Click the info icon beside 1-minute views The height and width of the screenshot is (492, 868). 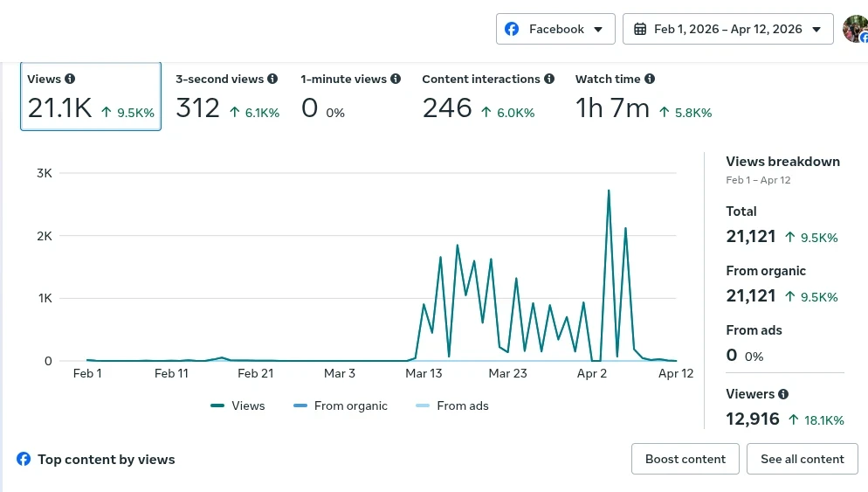[396, 79]
